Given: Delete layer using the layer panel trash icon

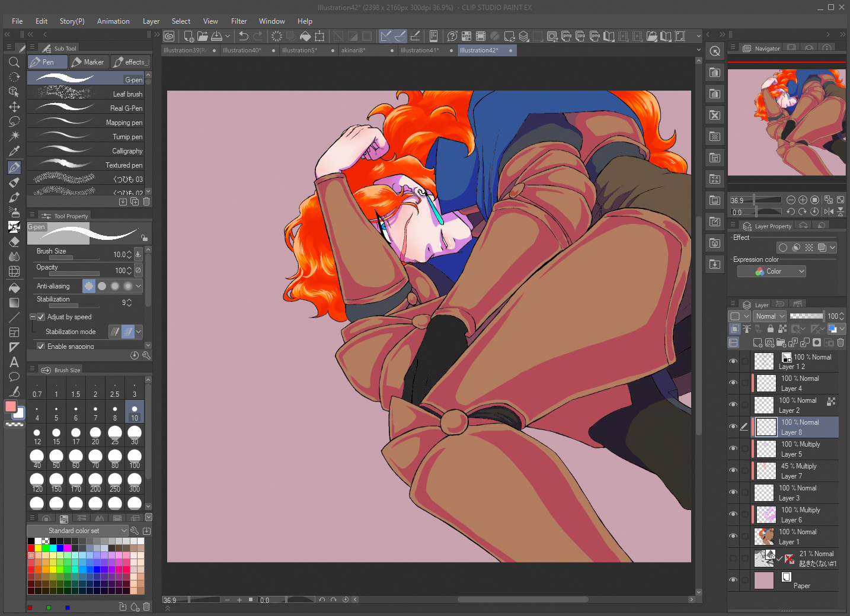Looking at the screenshot, I should tap(841, 342).
